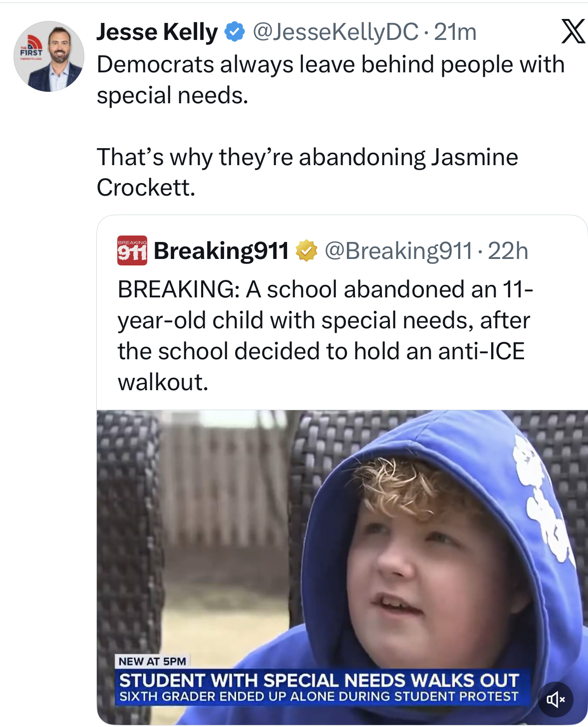Screen dimensions: 588x727
Task: Open the 22h quoted post timestamp
Action: click(x=508, y=250)
